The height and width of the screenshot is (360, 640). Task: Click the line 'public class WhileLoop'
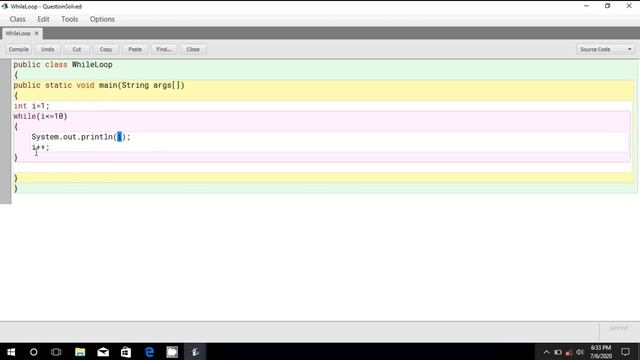(x=63, y=65)
